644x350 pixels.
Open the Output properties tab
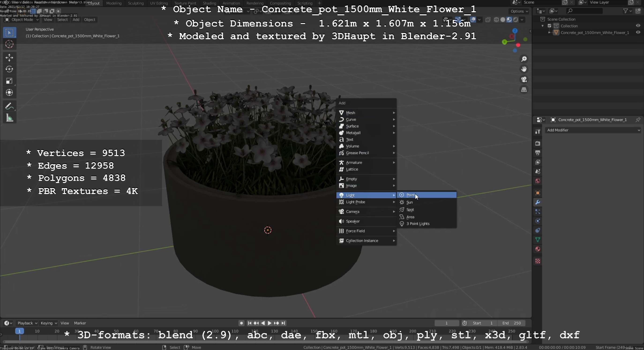[538, 153]
